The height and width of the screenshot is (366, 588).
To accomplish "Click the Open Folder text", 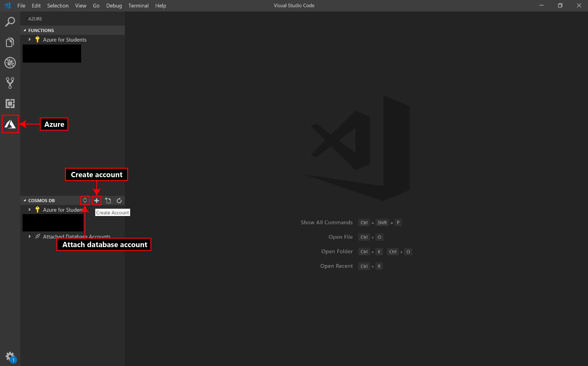I will [337, 251].
